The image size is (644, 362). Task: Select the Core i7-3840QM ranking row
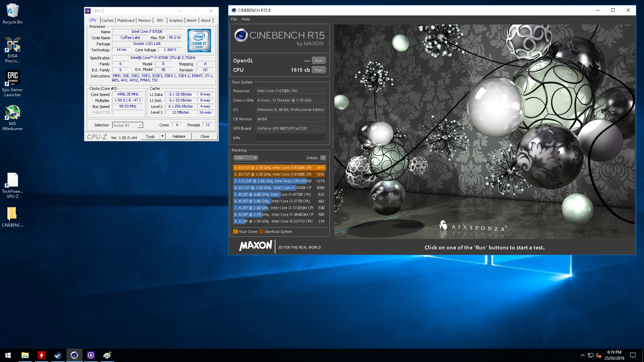(x=279, y=215)
